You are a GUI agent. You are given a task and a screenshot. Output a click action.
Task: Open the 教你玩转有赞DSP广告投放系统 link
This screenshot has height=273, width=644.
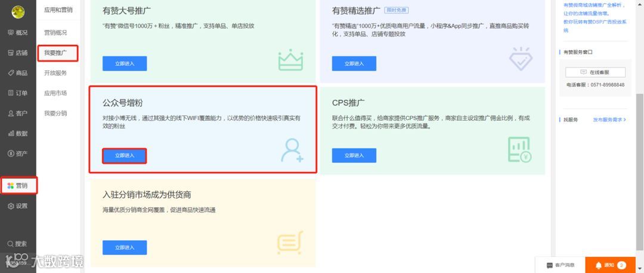click(595, 26)
